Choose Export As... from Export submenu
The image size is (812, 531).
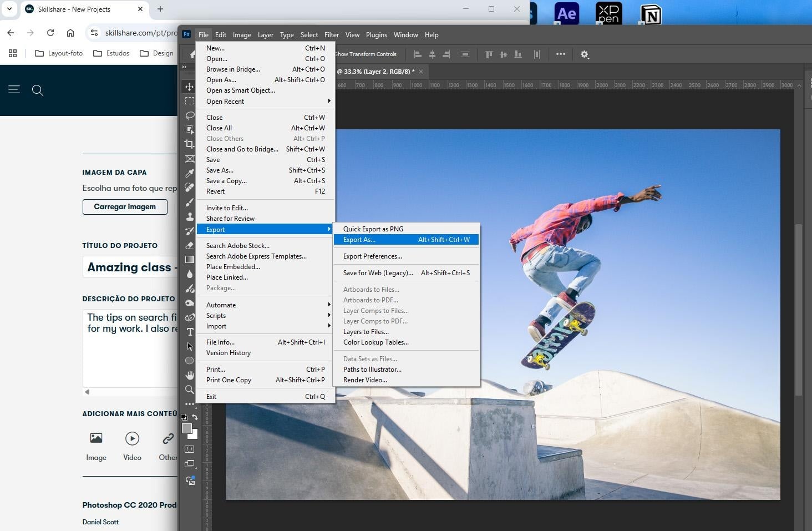pos(406,240)
